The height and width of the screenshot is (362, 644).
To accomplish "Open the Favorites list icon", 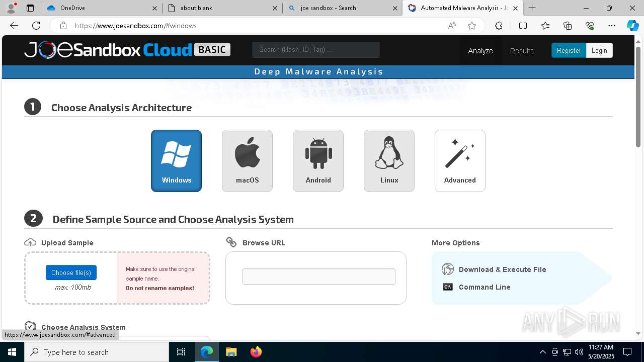I will [x=545, y=26].
